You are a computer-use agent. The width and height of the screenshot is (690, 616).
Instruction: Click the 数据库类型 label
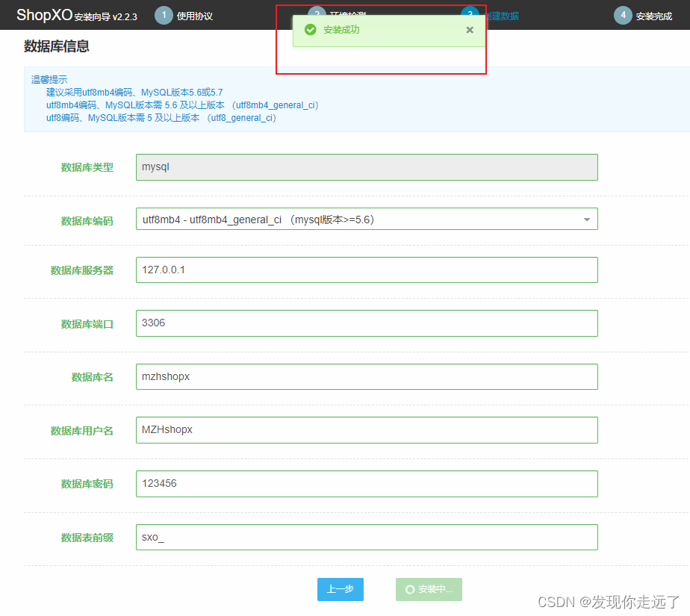point(87,168)
